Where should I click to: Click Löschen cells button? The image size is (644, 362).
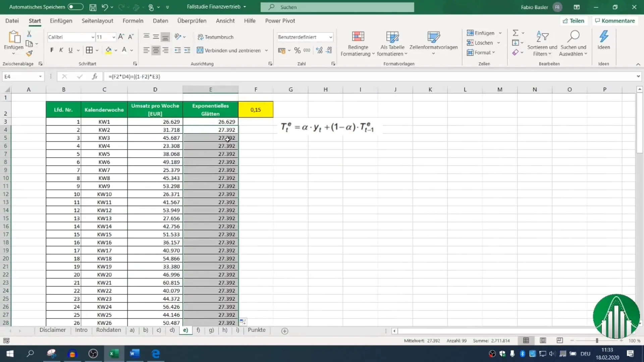coord(480,43)
